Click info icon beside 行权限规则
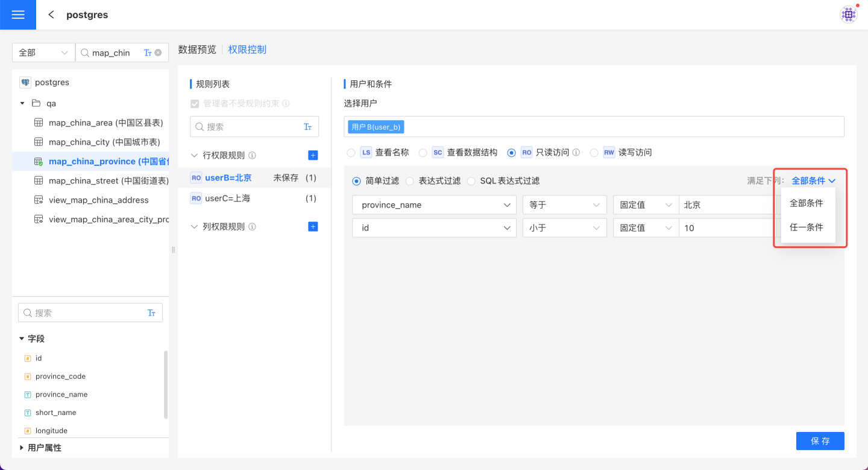The height and width of the screenshot is (470, 868). [252, 156]
